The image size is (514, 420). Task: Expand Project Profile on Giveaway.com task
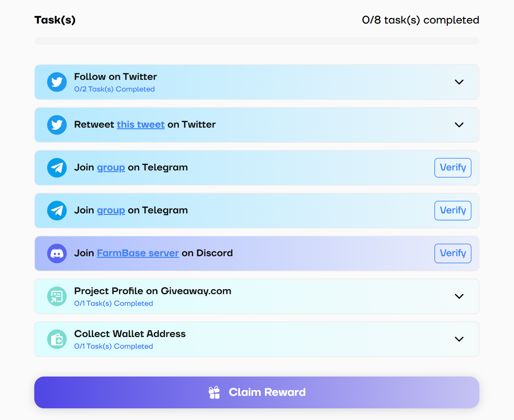(459, 296)
